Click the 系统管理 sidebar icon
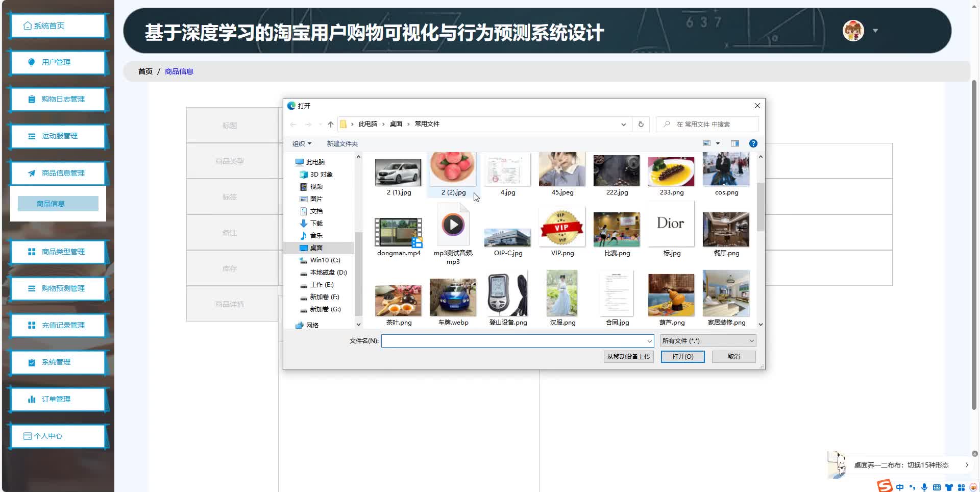This screenshot has width=980, height=492. (31, 362)
